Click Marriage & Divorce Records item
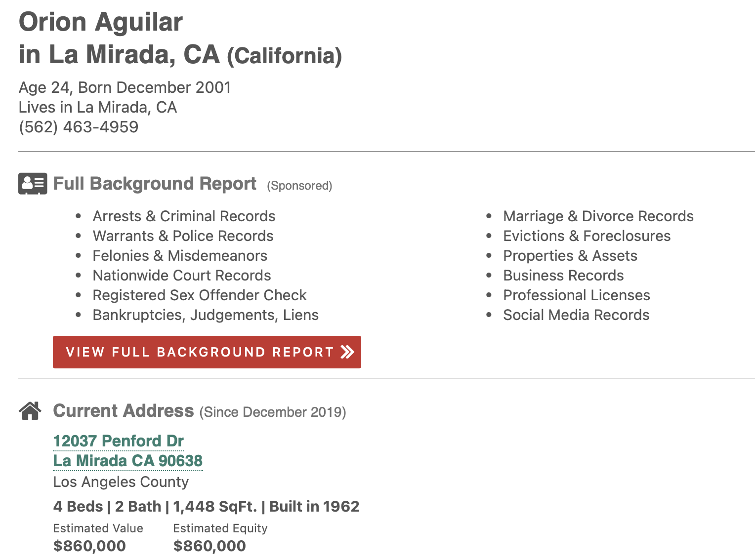 click(598, 216)
